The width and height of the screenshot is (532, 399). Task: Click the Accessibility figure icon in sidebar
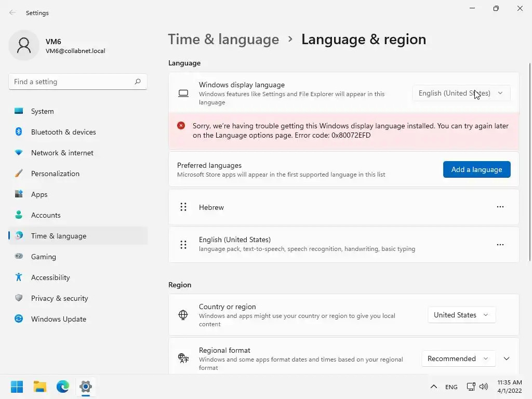pos(19,277)
